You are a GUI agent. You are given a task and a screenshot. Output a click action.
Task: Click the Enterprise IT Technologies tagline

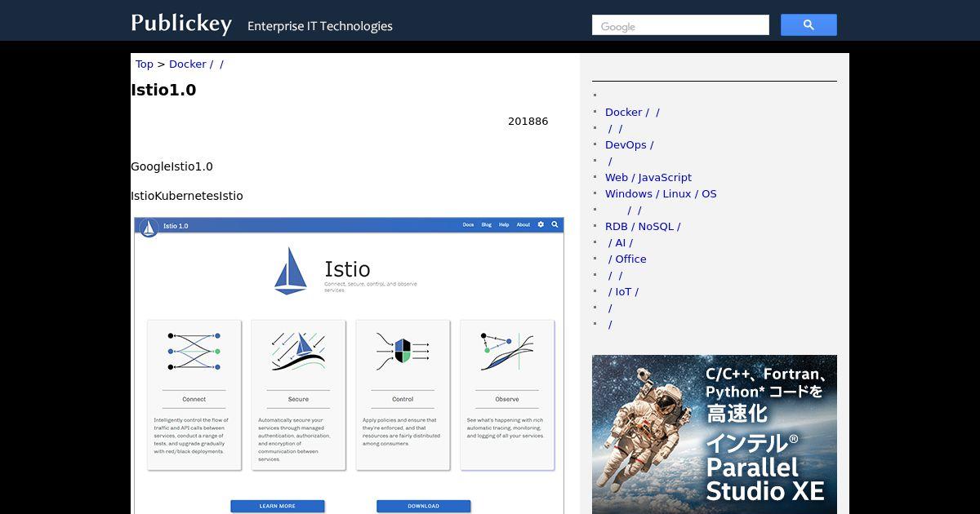[x=320, y=26]
